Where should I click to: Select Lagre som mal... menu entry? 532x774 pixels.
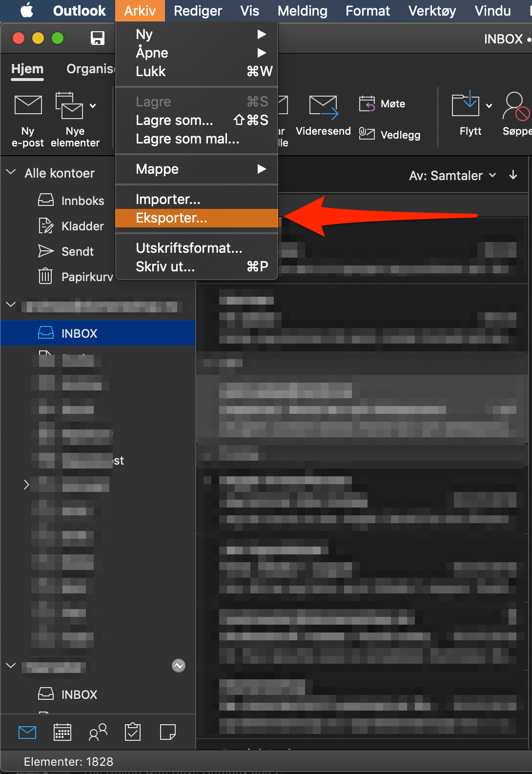(196, 139)
